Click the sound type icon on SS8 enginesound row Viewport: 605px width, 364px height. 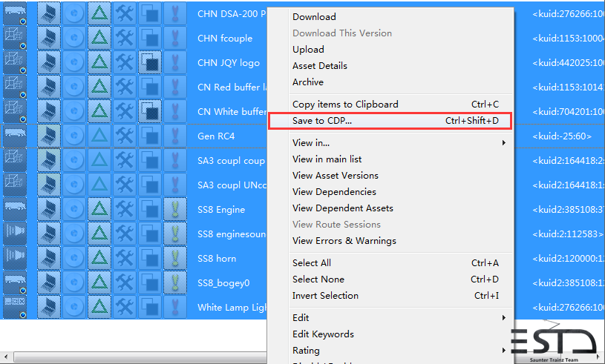tap(15, 234)
